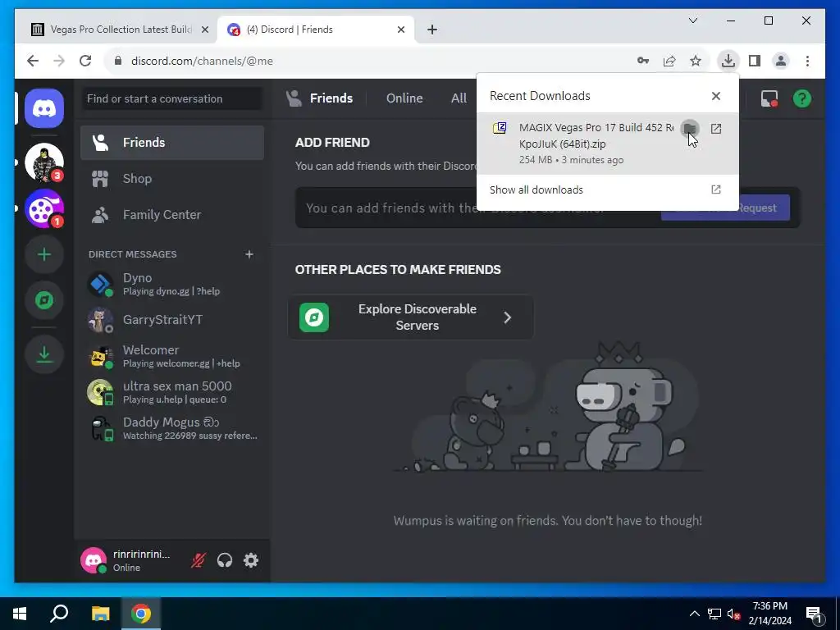Select Online friends tab
The image size is (840, 630).
point(404,98)
